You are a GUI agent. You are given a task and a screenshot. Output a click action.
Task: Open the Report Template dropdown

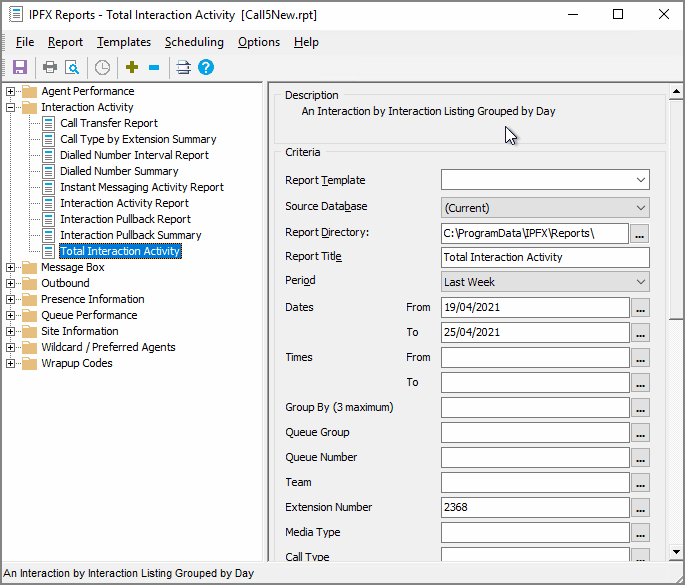pos(640,180)
